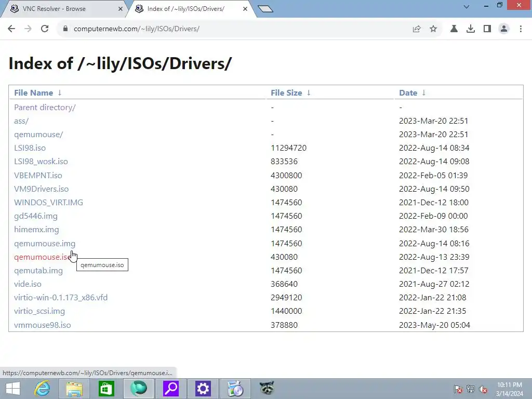Open the browser three-dot menu
532x399 pixels.
point(521,29)
